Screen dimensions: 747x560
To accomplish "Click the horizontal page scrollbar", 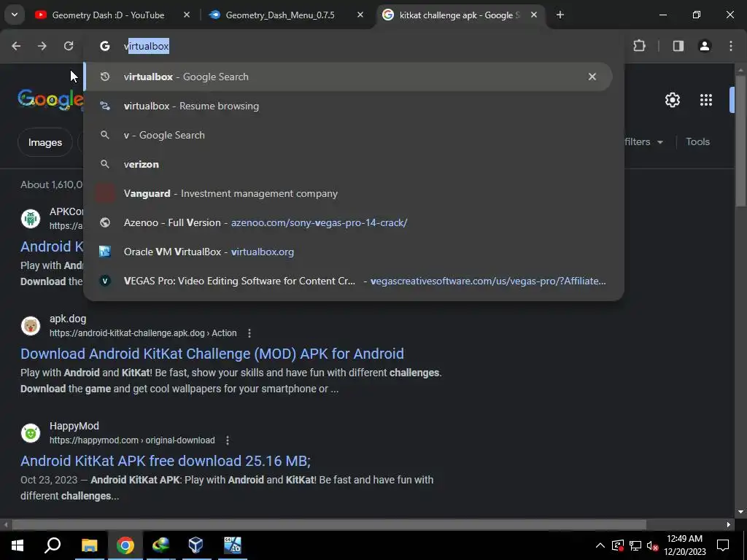I will click(329, 525).
